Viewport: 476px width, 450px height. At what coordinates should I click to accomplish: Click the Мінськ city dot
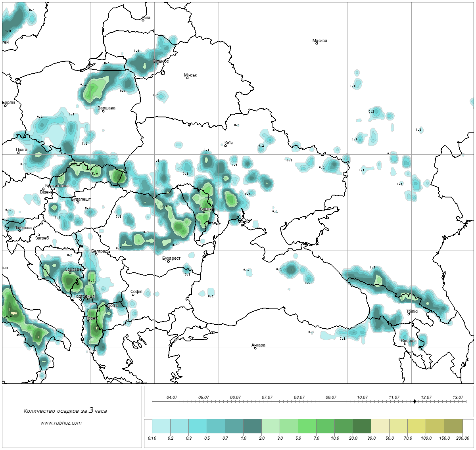pyautogui.click(x=188, y=78)
